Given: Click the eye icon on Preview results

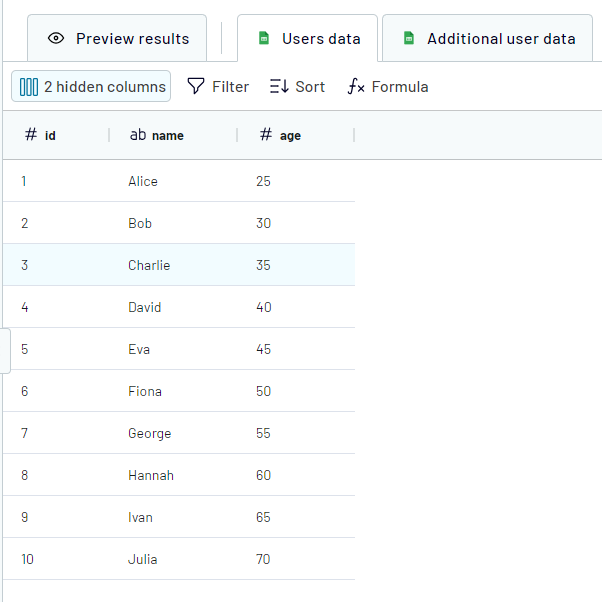Looking at the screenshot, I should tap(56, 39).
